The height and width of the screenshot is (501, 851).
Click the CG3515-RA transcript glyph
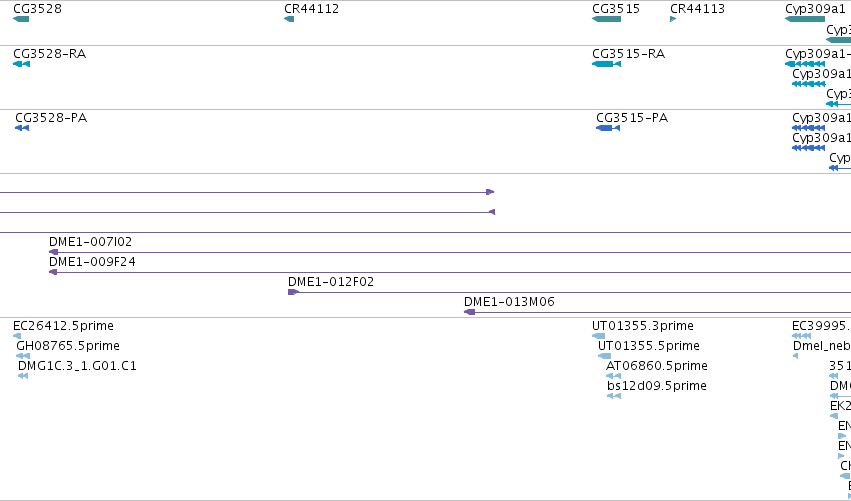[606, 64]
